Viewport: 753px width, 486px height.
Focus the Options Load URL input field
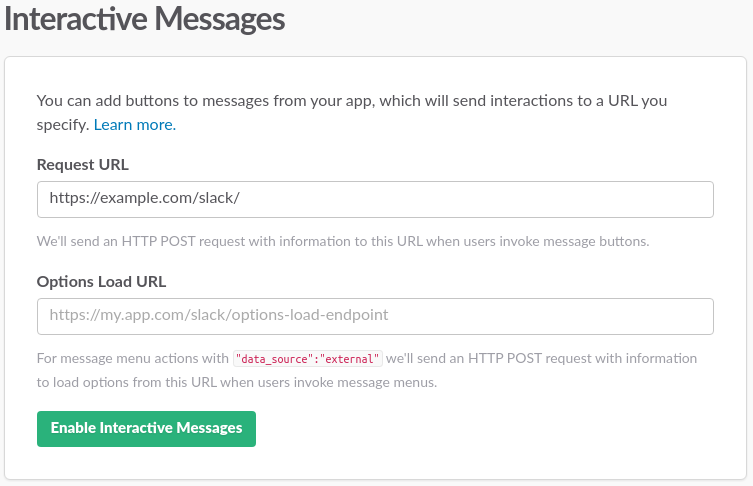[x=375, y=316]
